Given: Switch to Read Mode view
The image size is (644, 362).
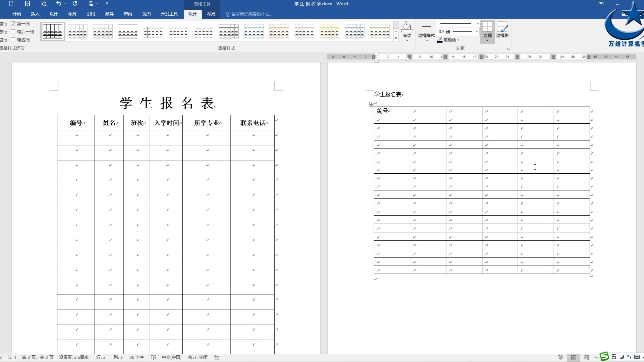Looking at the screenshot, I should (x=560, y=357).
